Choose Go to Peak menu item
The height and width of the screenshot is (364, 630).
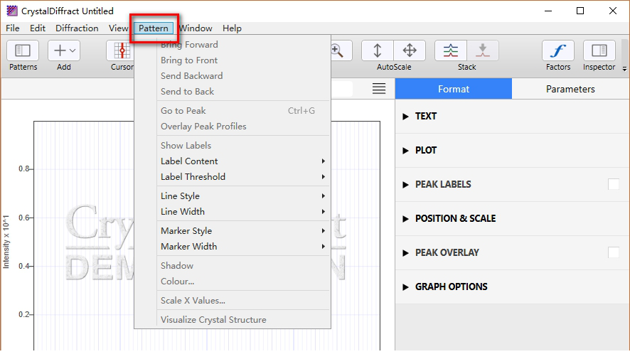point(242,111)
